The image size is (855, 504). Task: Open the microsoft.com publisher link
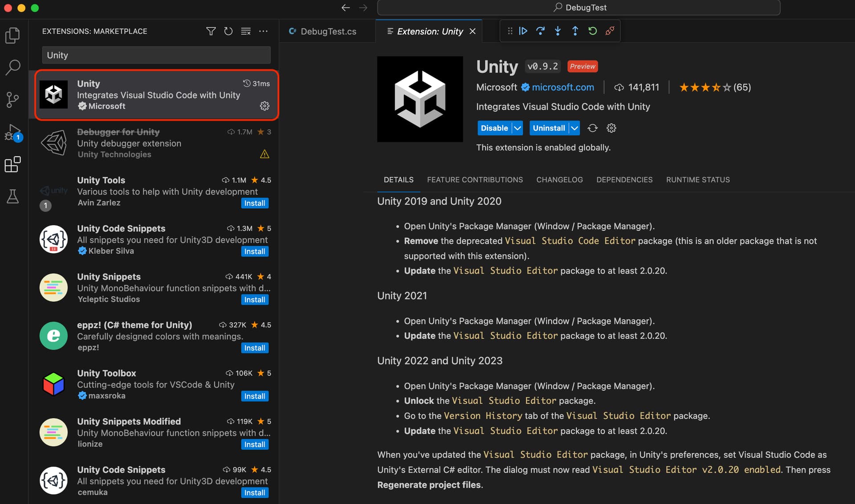point(563,87)
